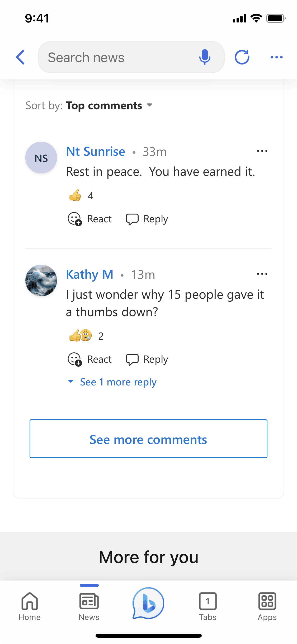This screenshot has height=644, width=297.
Task: Tap Kathy M's ocean wave avatar
Action: coord(41,280)
